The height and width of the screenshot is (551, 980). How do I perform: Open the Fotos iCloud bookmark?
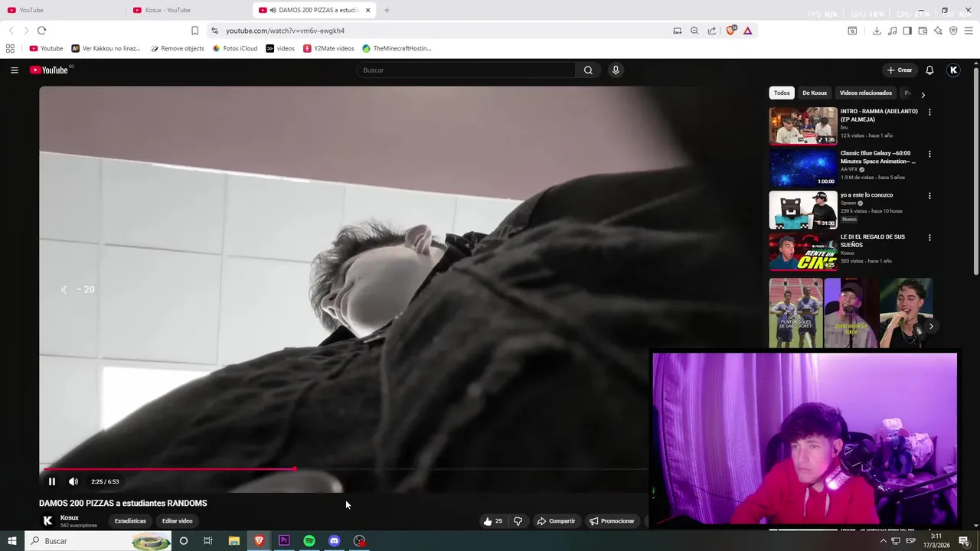(x=235, y=48)
